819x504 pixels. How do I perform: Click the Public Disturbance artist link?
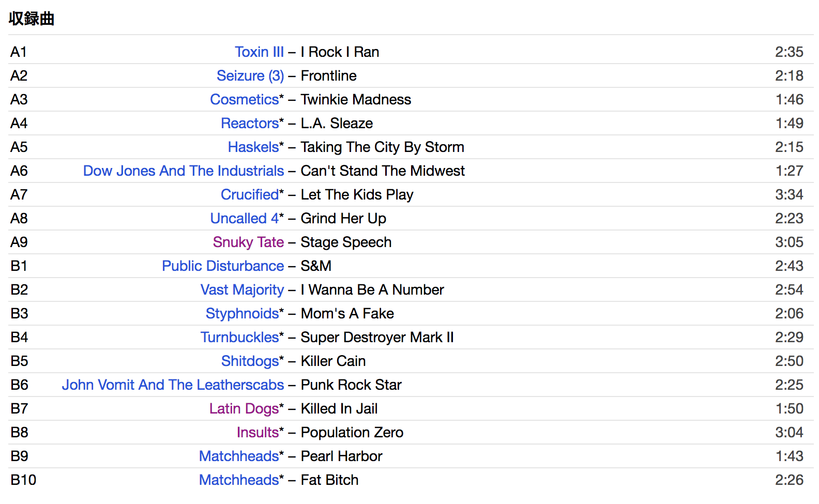pyautogui.click(x=223, y=266)
